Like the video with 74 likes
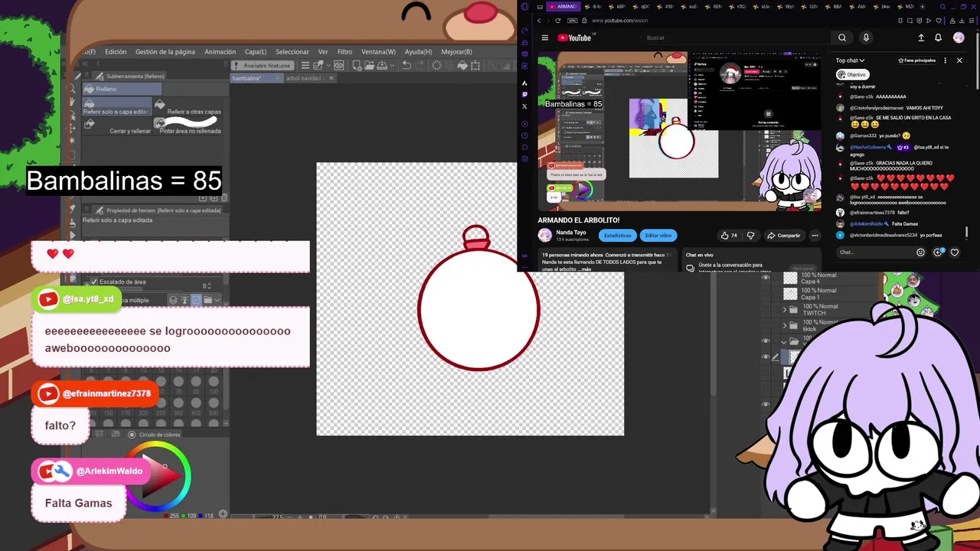 point(728,235)
